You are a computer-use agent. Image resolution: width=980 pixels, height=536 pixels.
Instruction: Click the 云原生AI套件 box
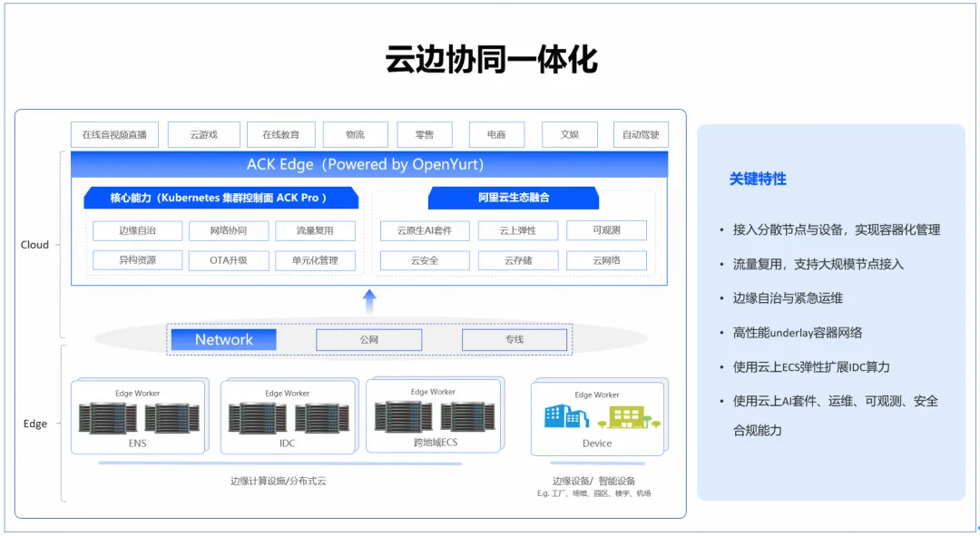tap(425, 230)
